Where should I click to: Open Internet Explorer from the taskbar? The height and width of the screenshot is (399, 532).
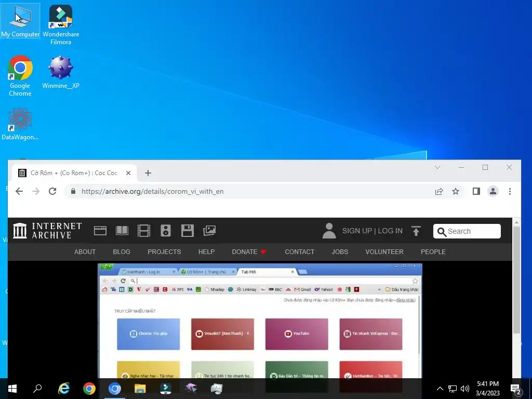[64, 389]
